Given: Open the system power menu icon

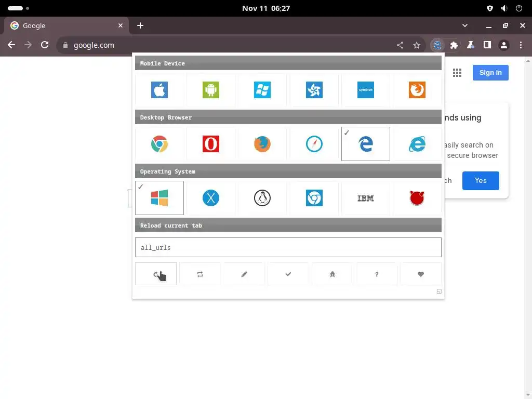Looking at the screenshot, I should click(519, 8).
